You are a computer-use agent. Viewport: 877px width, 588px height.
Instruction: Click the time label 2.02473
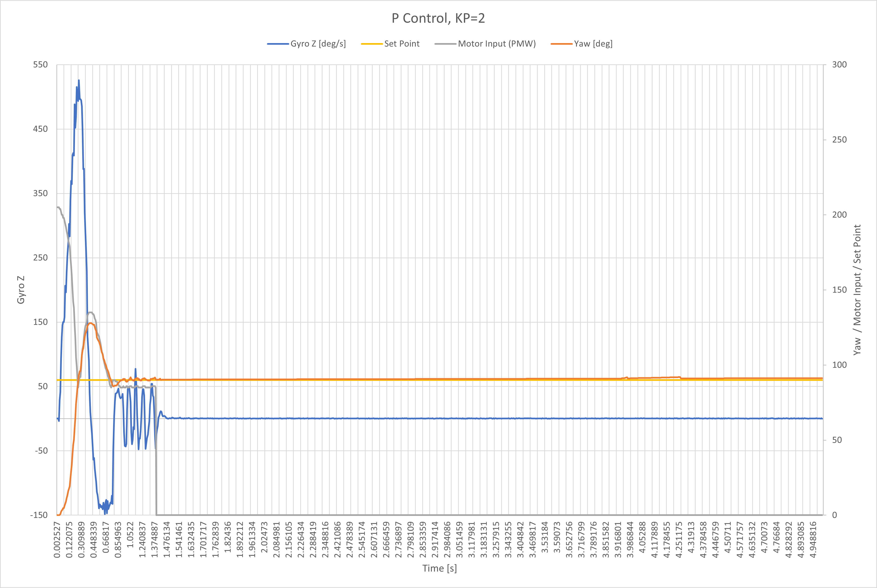pyautogui.click(x=264, y=537)
